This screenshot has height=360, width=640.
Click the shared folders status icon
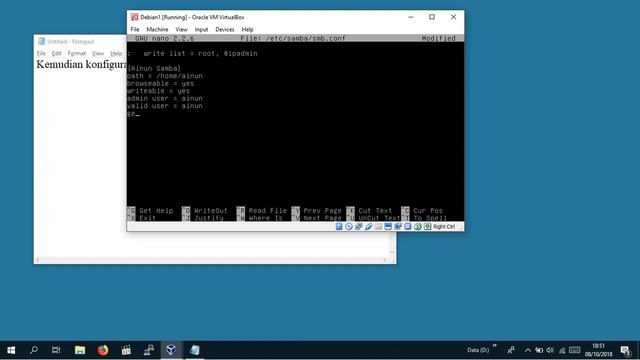pyautogui.click(x=378, y=227)
